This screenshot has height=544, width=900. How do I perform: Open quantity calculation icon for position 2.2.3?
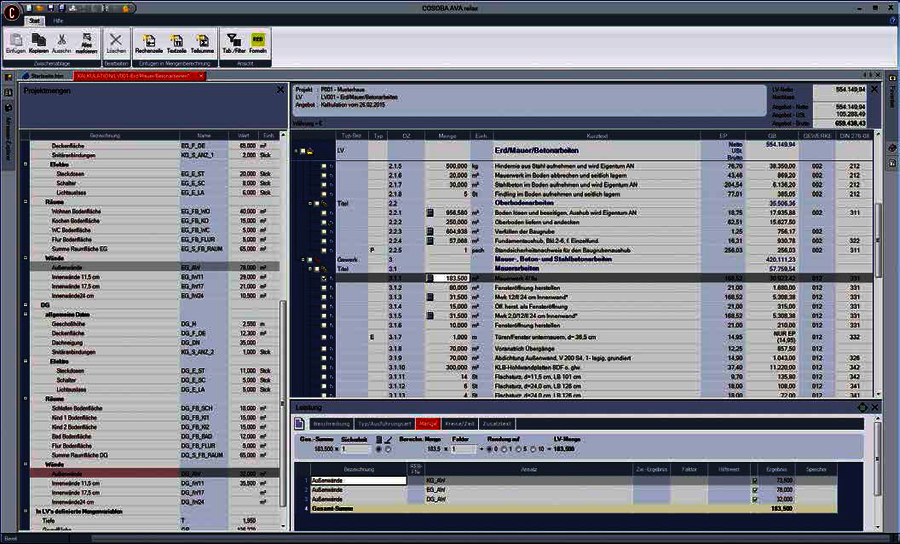click(x=430, y=231)
